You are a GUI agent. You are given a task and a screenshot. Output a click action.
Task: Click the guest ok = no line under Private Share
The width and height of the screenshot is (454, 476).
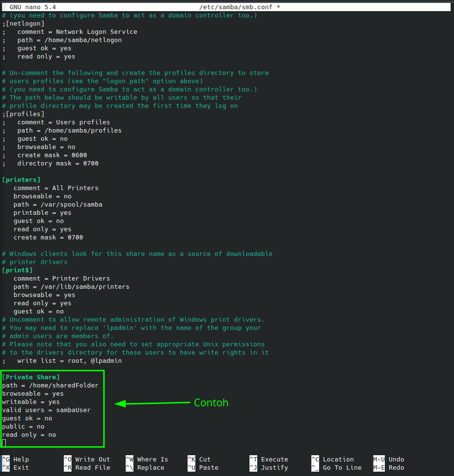[x=27, y=418]
